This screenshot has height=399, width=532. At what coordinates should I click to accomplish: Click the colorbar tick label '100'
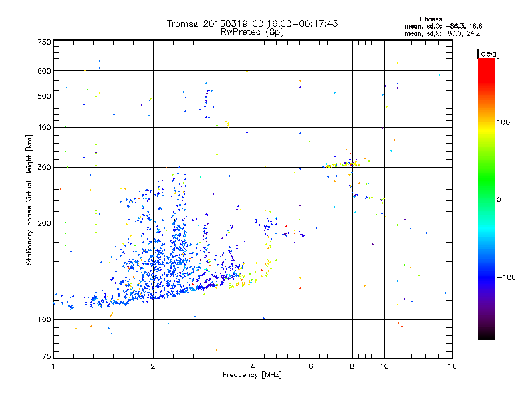pyautogui.click(x=503, y=122)
